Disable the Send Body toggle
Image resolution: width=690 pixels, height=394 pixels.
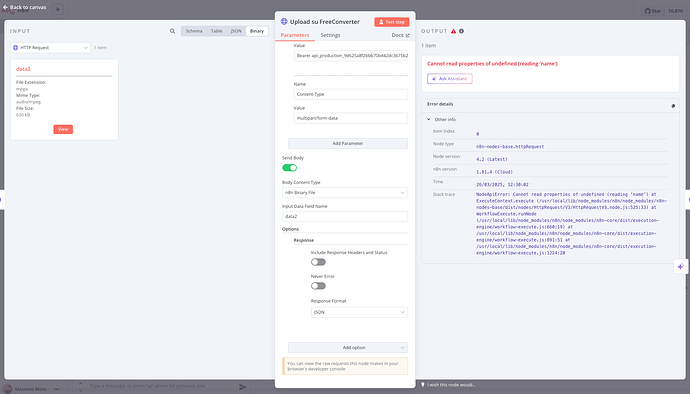(x=290, y=168)
